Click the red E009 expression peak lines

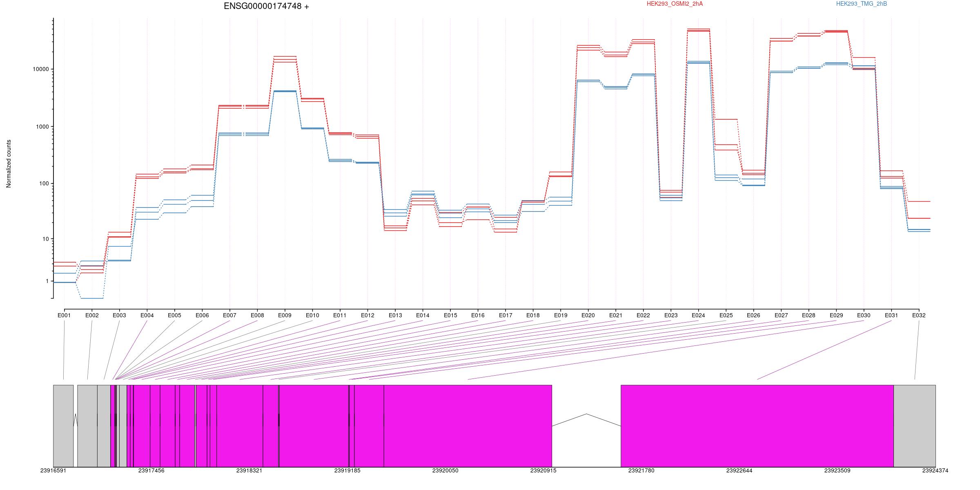tap(285, 59)
